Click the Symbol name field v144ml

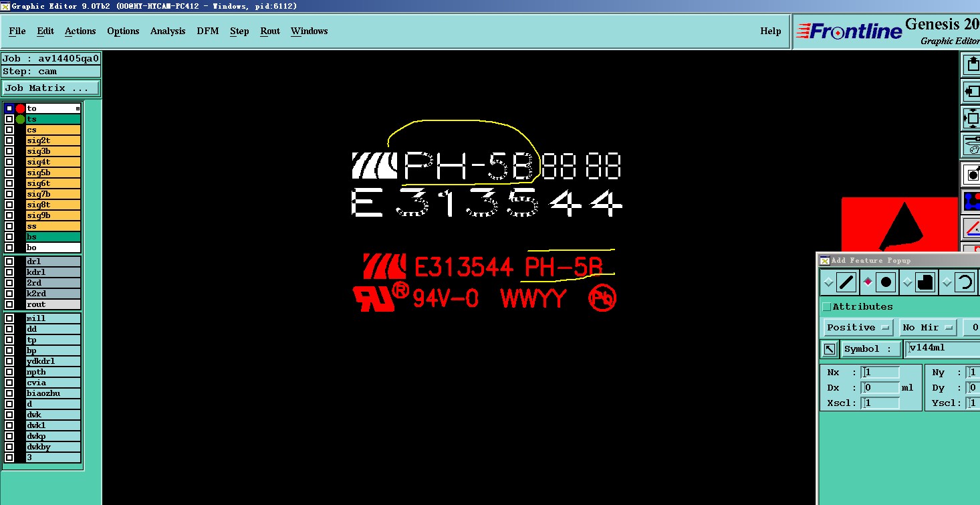[x=943, y=349]
